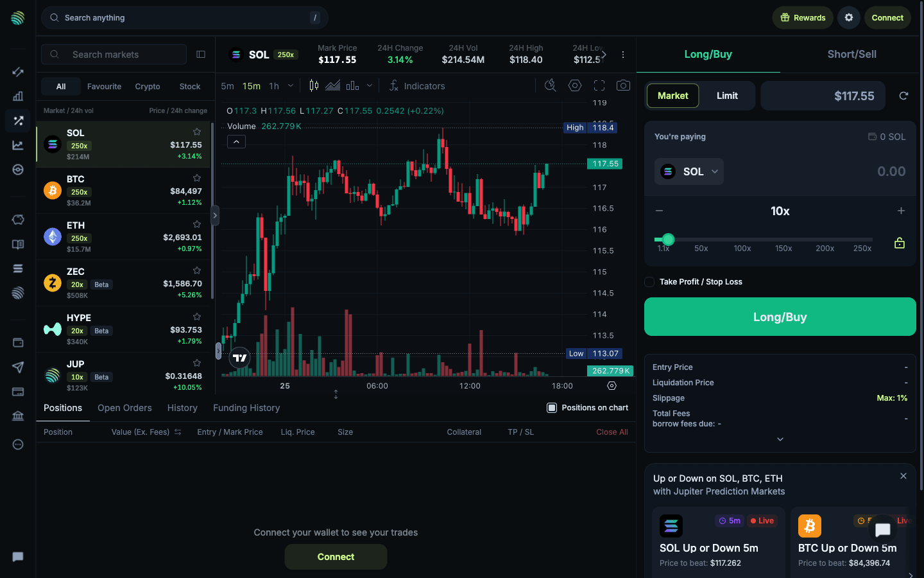Click the green Long/Buy button

(780, 317)
